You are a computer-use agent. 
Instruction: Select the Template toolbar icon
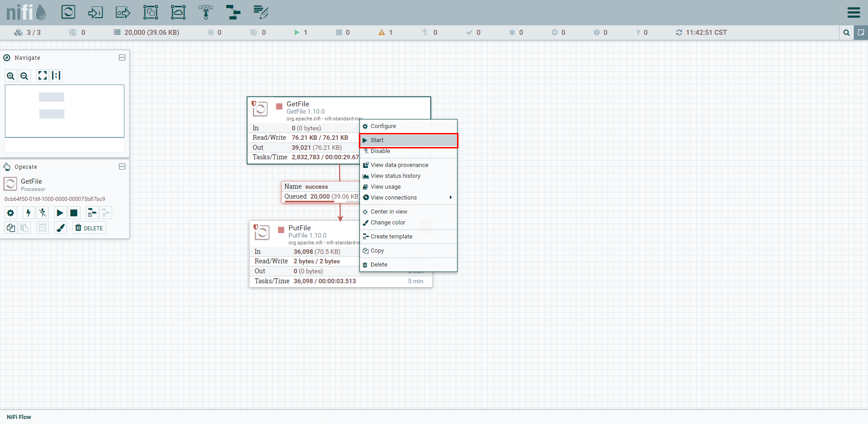233,12
